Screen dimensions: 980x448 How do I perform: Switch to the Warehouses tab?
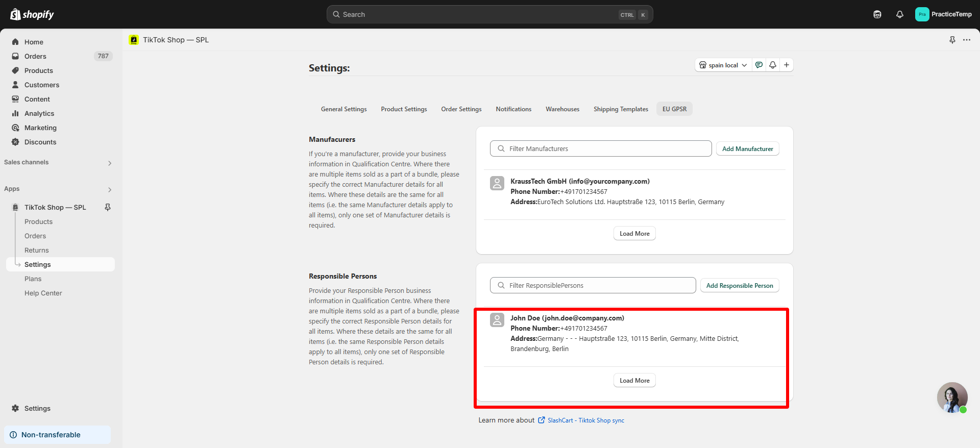(562, 109)
